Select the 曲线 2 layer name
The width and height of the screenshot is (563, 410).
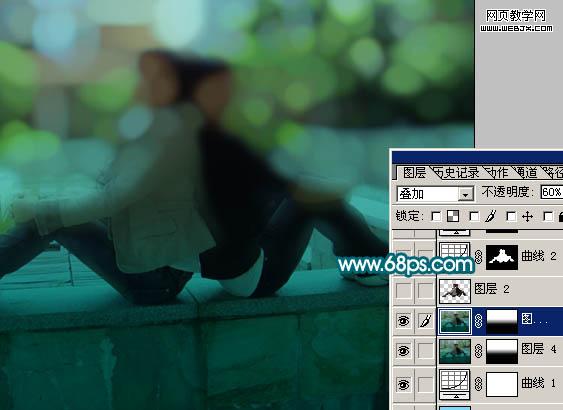pos(539,256)
